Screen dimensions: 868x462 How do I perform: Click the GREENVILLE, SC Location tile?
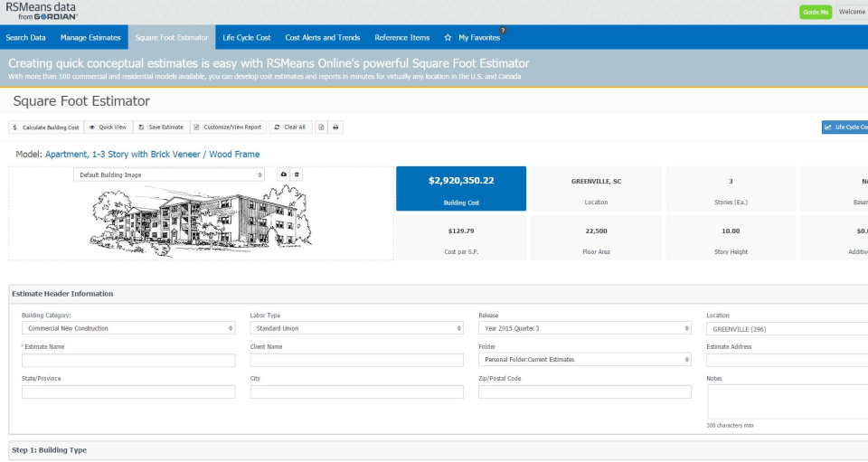(596, 189)
